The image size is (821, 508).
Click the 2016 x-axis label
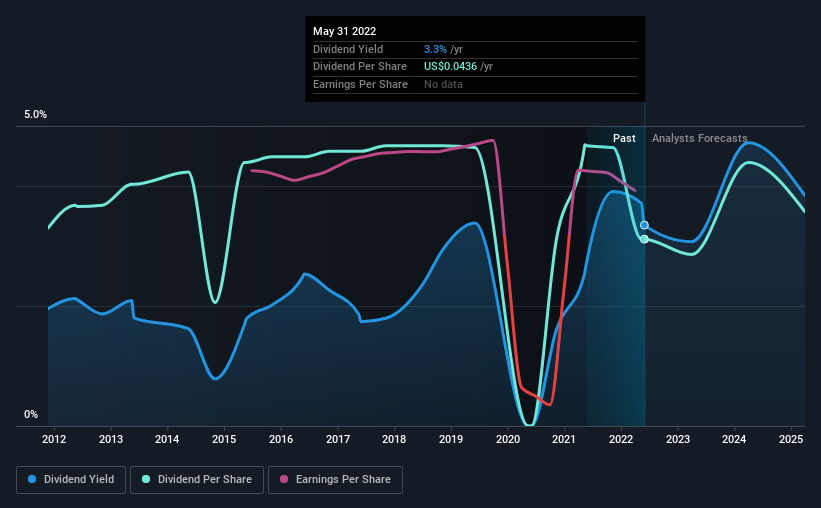point(281,439)
